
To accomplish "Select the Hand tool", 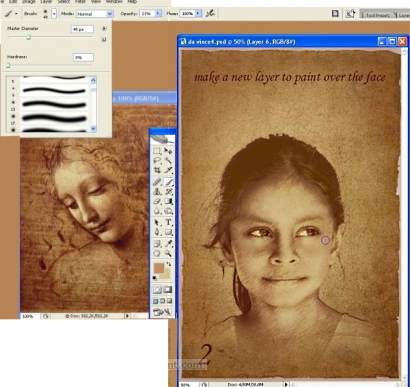I will 157,253.
